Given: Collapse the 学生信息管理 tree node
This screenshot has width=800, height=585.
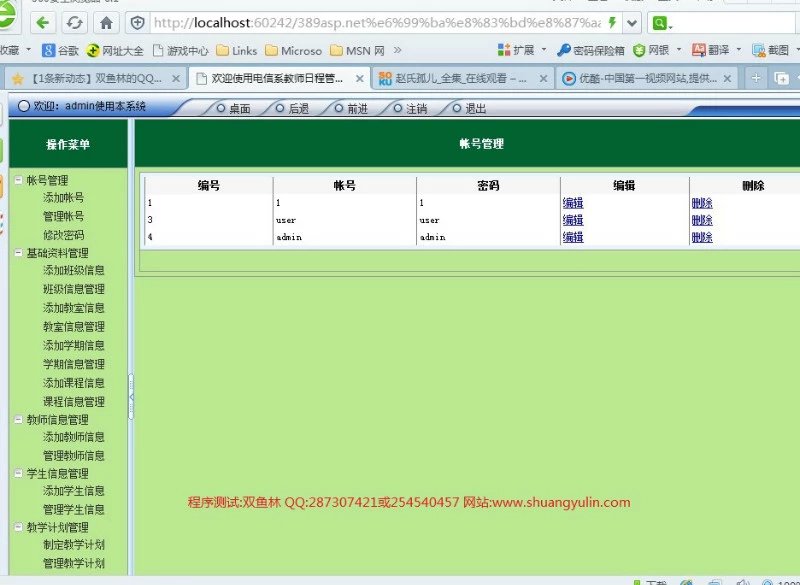Looking at the screenshot, I should (x=18, y=473).
